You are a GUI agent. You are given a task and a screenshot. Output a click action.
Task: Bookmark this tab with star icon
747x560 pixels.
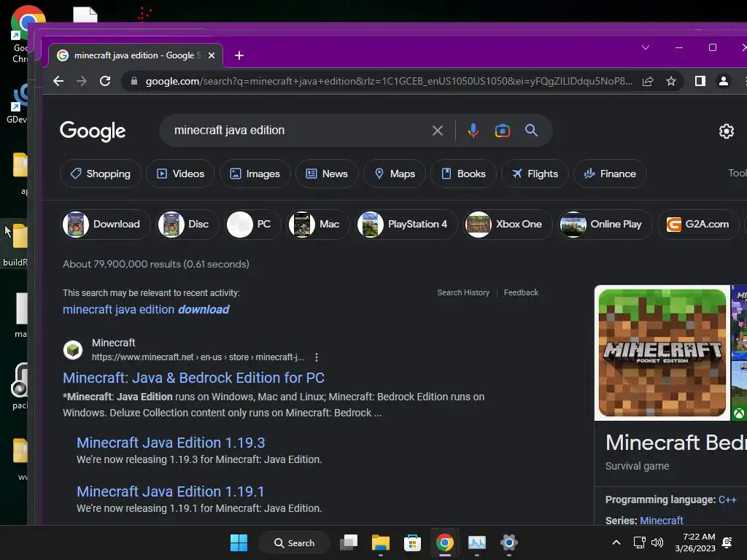tap(671, 81)
